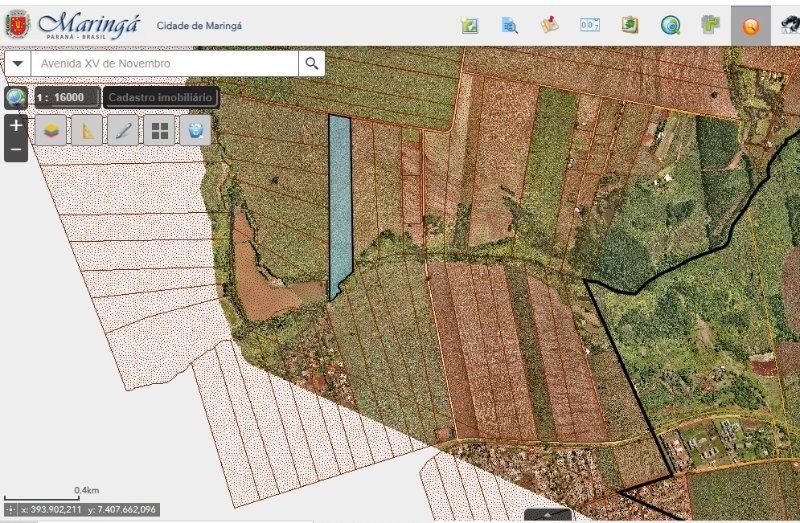Screen dimensions: 800x523
Task: Toggle the highlighted orange magnifier tool
Action: pos(750,26)
